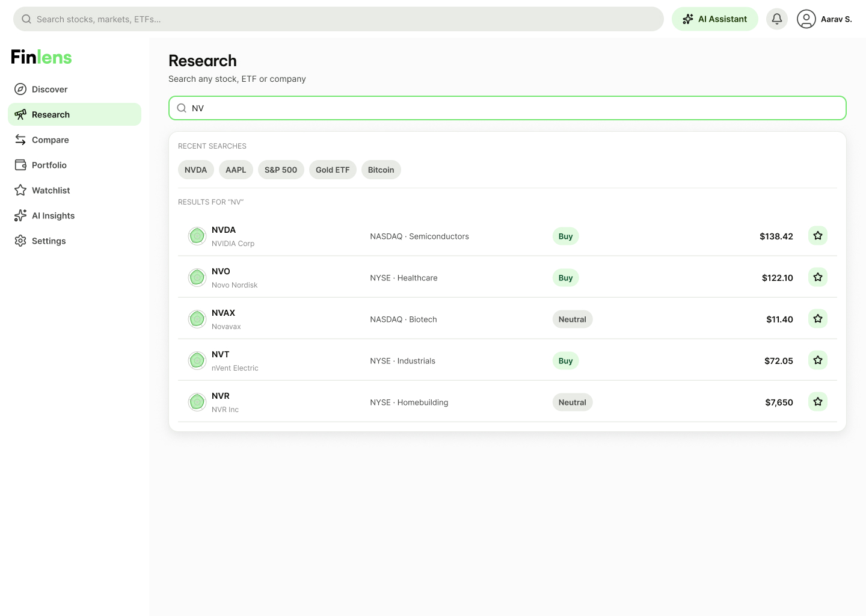The height and width of the screenshot is (616, 866).
Task: Go to Discover in sidebar
Action: (75, 89)
